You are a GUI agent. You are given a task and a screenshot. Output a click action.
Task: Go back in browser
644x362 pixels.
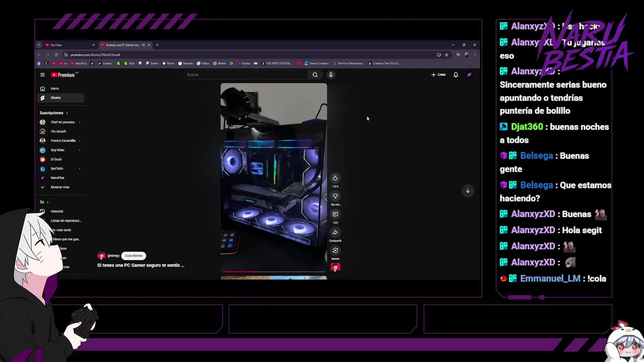pos(39,54)
